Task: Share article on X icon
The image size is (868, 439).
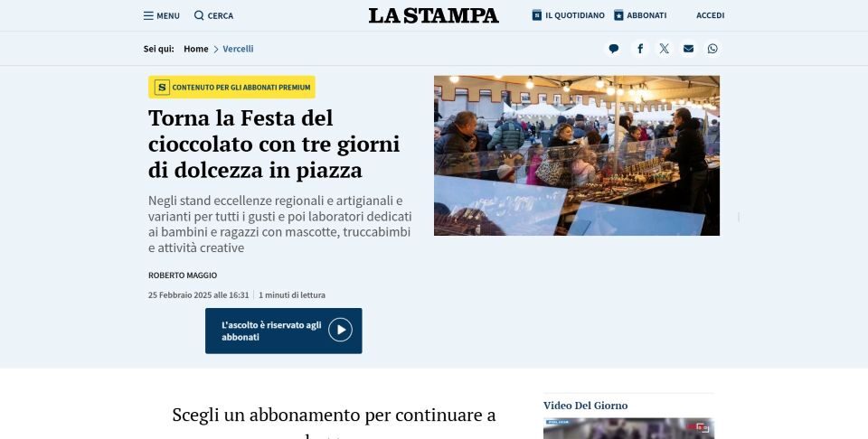Action: coord(665,49)
